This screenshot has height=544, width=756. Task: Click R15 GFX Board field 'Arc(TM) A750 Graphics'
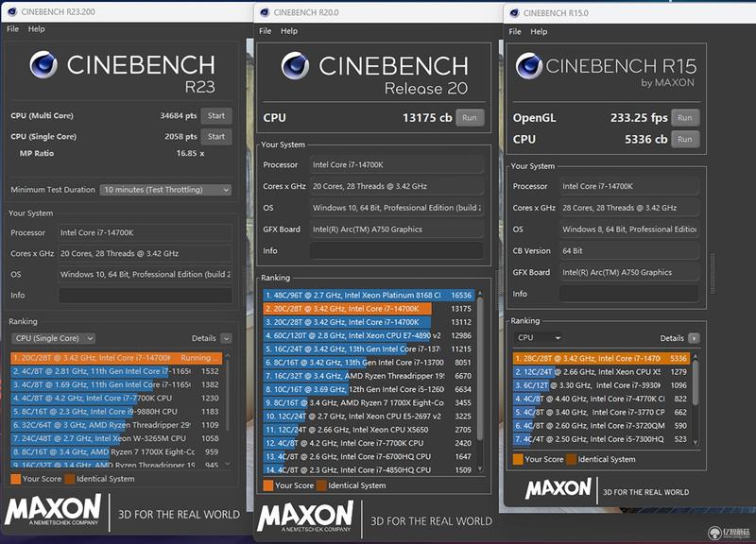point(629,273)
